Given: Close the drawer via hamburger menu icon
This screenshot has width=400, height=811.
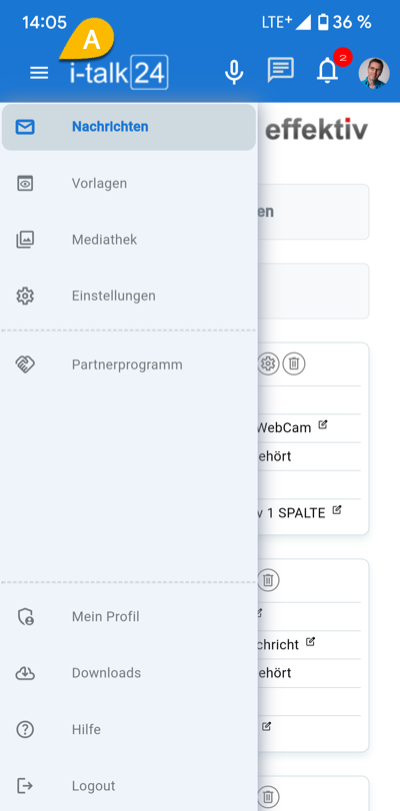Looking at the screenshot, I should coord(39,73).
